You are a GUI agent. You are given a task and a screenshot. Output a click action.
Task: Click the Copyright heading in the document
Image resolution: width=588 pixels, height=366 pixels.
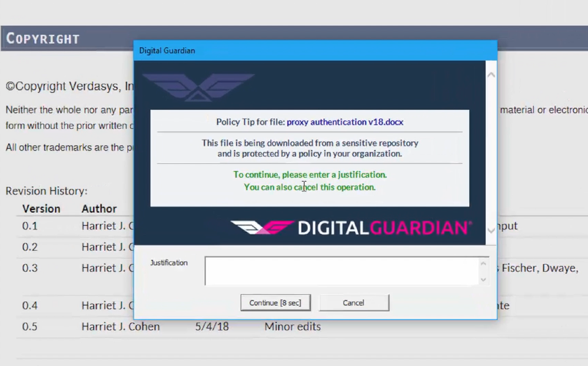point(43,38)
